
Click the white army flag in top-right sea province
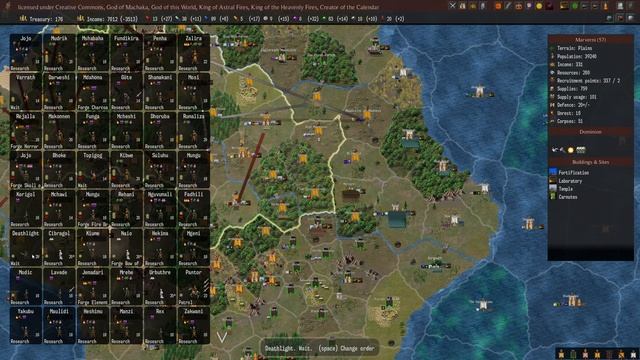(x=479, y=91)
